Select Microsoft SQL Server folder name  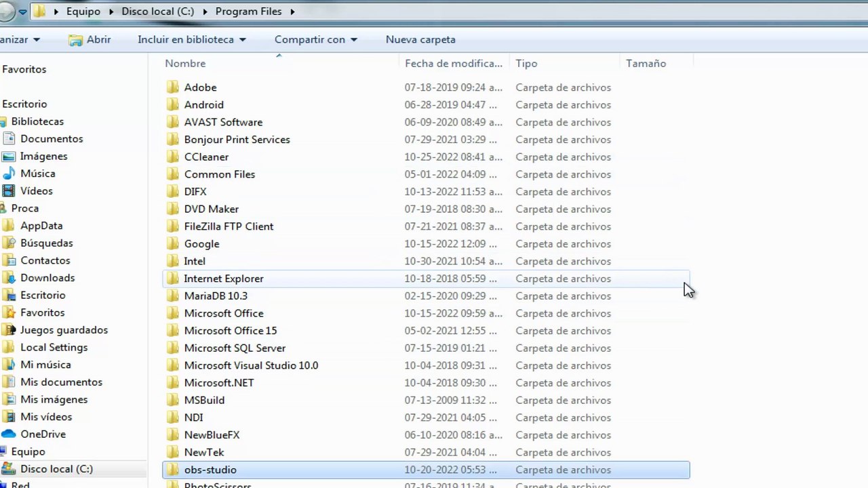(235, 348)
